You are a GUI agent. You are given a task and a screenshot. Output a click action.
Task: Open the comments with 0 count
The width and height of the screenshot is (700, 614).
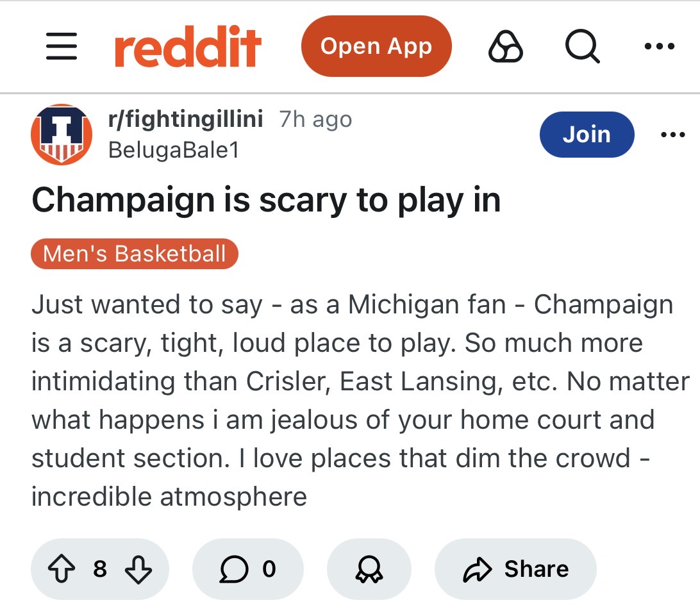point(247,569)
